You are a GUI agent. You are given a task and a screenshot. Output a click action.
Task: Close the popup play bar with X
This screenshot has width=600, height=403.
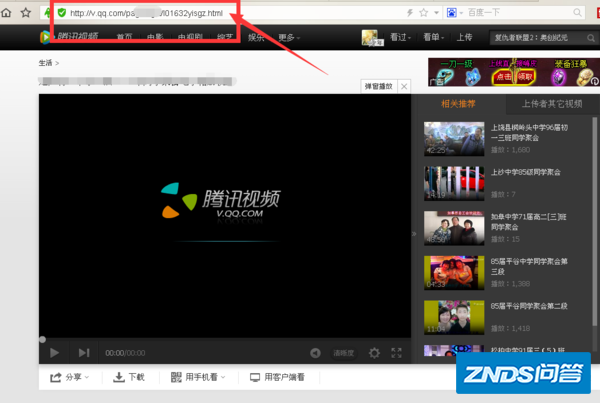(404, 86)
